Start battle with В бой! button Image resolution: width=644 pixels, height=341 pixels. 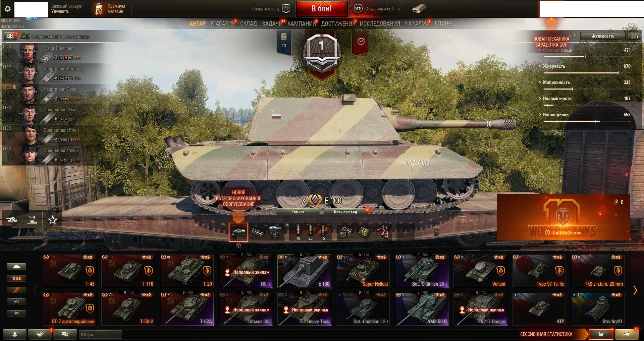coord(322,9)
